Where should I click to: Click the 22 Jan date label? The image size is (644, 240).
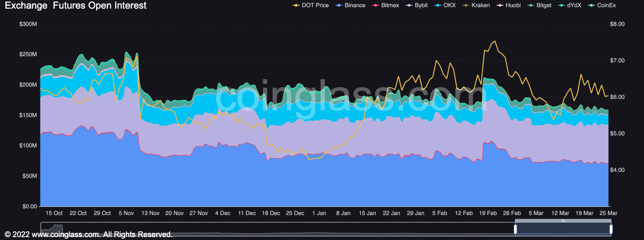pos(392,213)
